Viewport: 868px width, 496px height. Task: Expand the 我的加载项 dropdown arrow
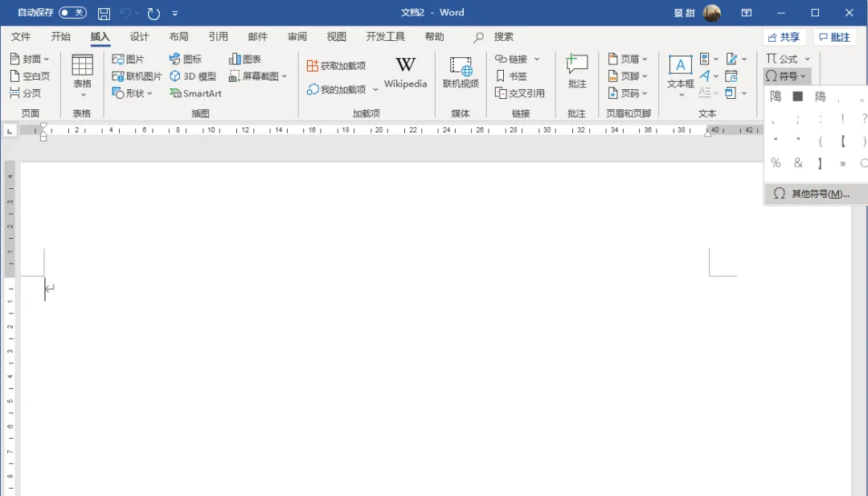375,90
